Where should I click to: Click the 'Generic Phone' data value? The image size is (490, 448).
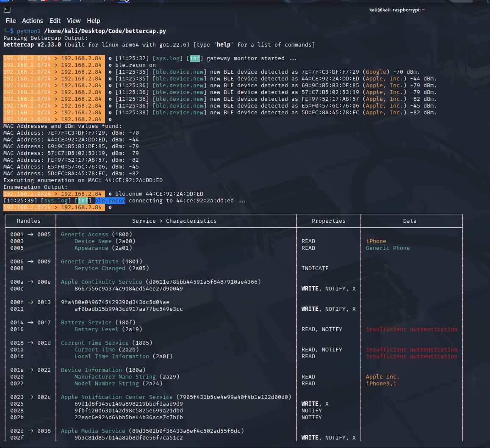[x=388, y=248]
